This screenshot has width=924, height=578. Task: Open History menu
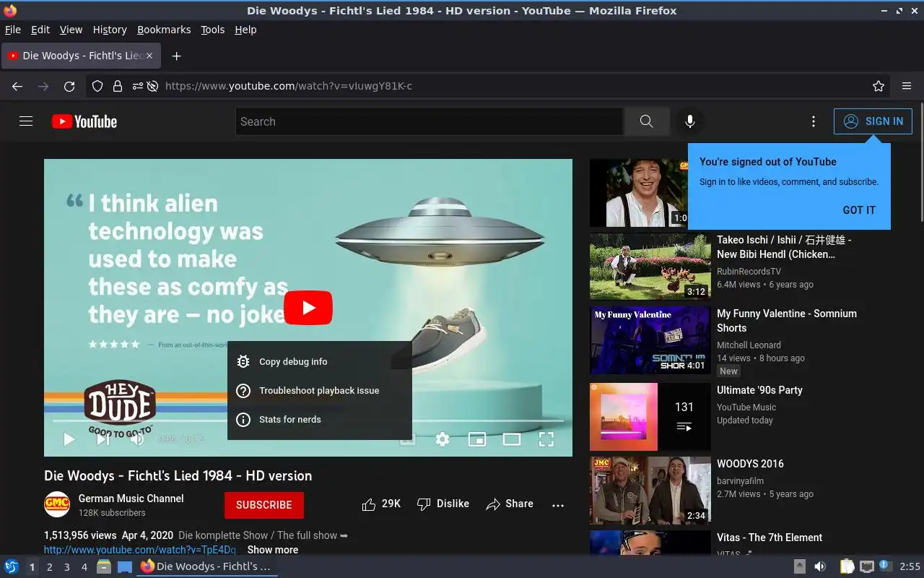[x=110, y=30]
